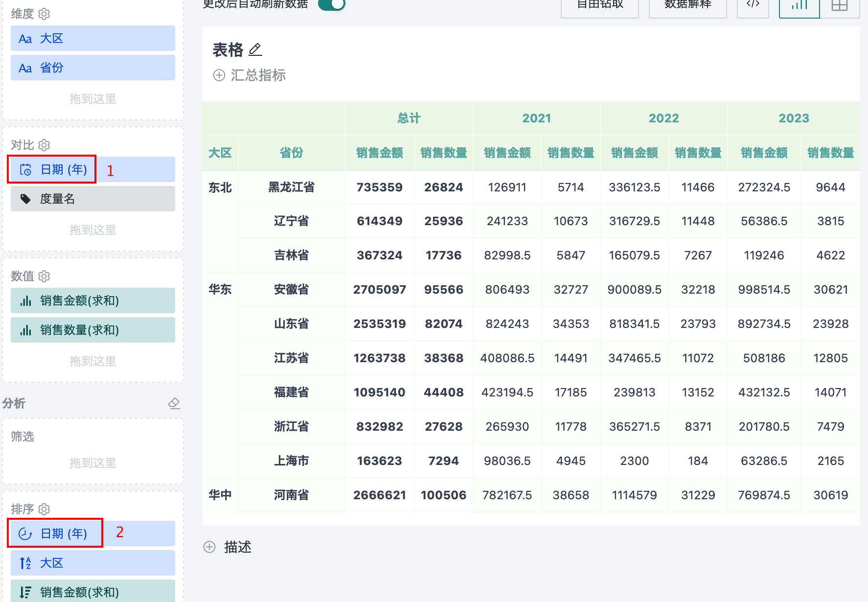The image size is (868, 602).
Task: Click the eraser icon next to 分析
Action: [174, 403]
